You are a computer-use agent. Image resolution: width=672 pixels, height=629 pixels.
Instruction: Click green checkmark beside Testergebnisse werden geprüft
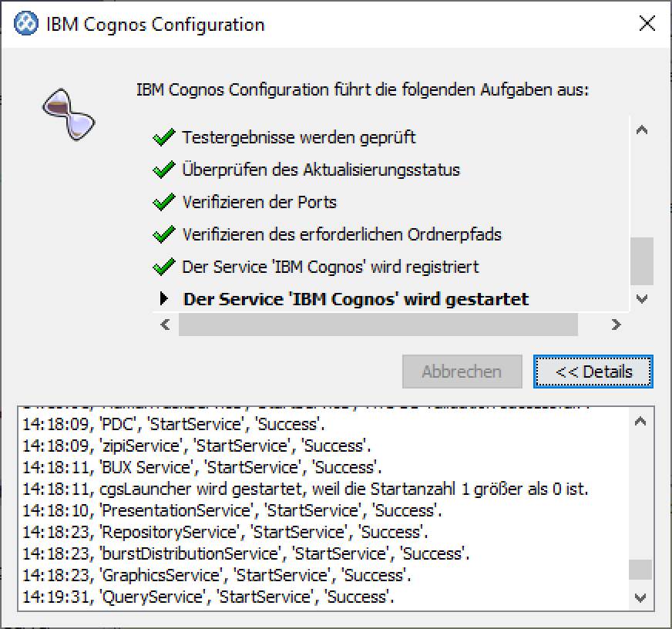163,138
